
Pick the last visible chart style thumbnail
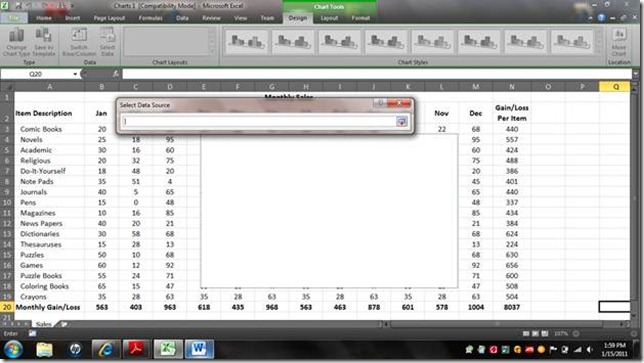[572, 42]
